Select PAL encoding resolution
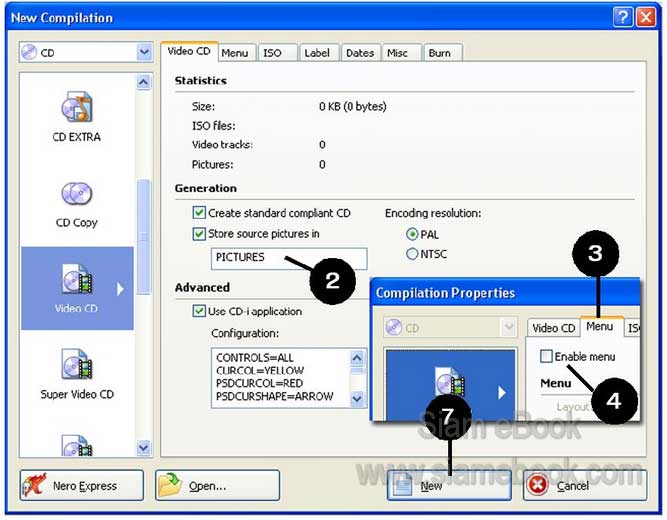667x520 pixels. point(412,234)
